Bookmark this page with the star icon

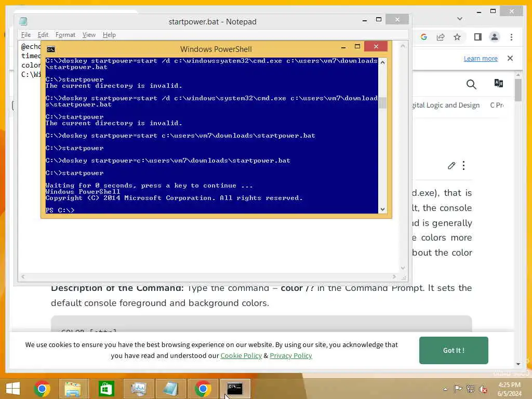(x=457, y=37)
